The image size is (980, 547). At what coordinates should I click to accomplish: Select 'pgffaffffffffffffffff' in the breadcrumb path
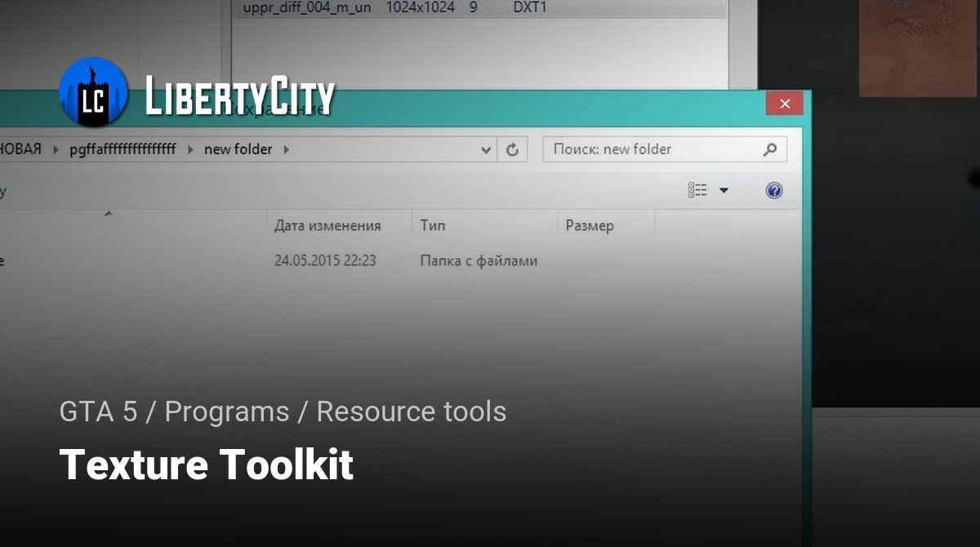click(x=122, y=149)
